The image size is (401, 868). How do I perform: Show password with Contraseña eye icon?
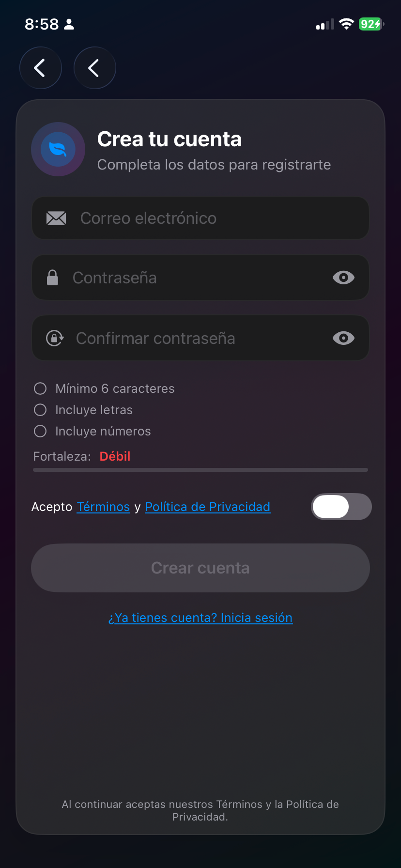point(343,278)
